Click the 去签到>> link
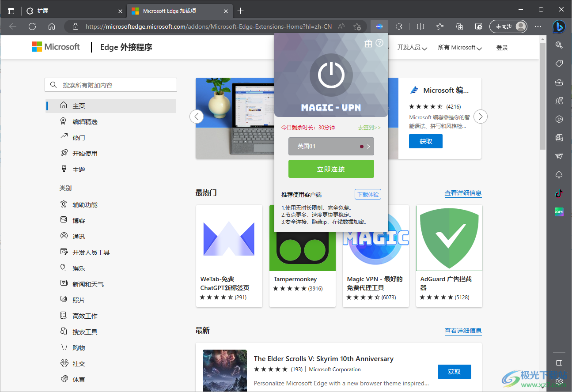 [369, 128]
